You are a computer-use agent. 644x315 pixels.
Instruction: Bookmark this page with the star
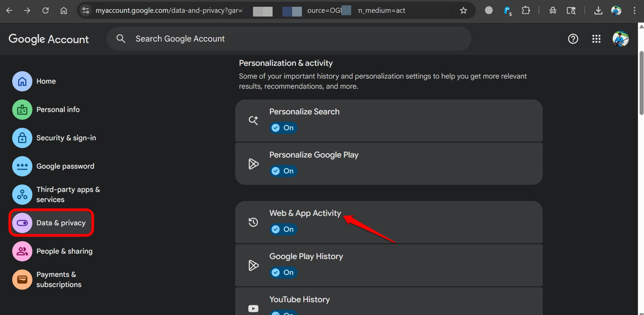[464, 10]
